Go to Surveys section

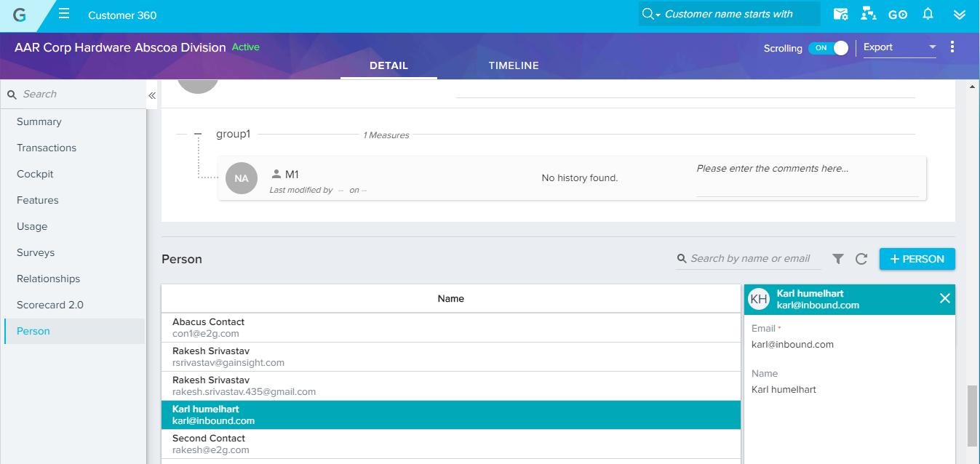pos(36,252)
